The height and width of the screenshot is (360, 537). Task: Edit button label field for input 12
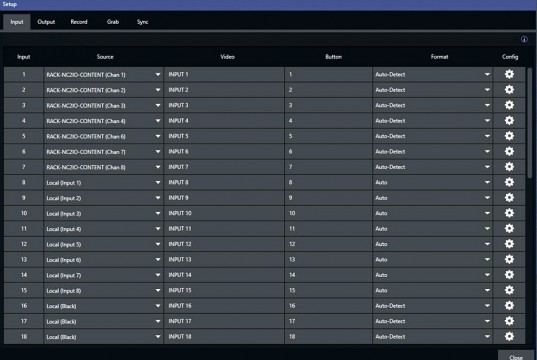pyautogui.click(x=328, y=244)
